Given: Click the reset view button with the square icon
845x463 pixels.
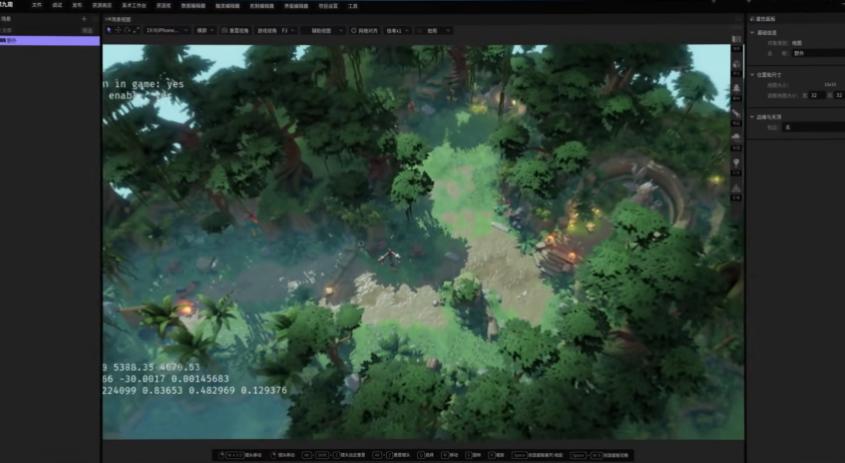Looking at the screenshot, I should pos(235,31).
